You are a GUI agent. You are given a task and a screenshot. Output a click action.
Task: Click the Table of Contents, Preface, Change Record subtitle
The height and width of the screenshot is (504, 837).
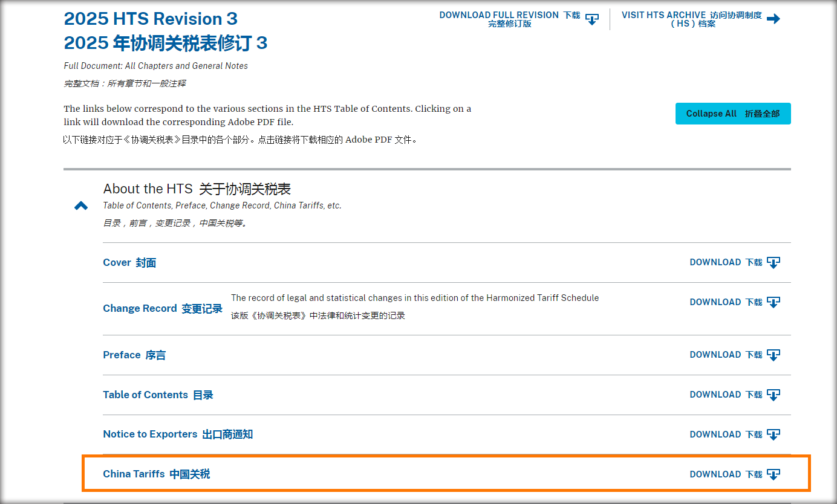(223, 205)
